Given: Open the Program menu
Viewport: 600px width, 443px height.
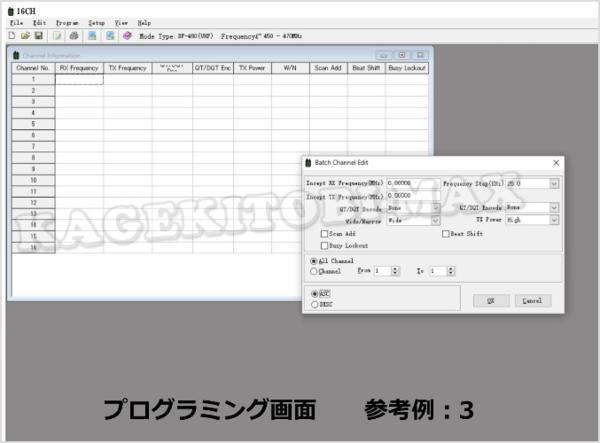Looking at the screenshot, I should tap(67, 23).
